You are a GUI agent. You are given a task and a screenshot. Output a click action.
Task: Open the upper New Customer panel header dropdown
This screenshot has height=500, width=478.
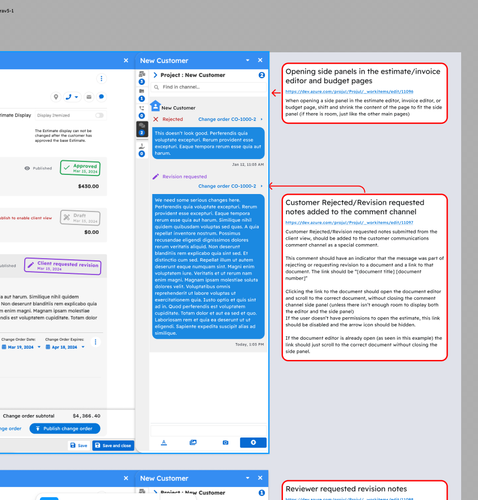(x=248, y=60)
